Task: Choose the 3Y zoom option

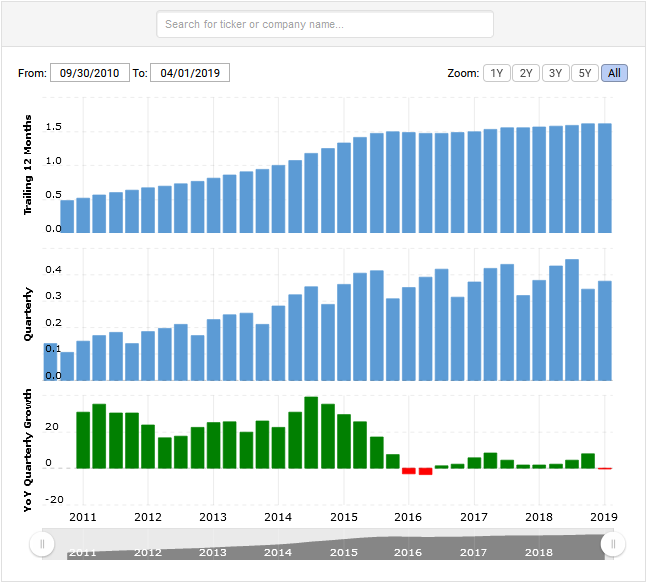Action: 556,73
